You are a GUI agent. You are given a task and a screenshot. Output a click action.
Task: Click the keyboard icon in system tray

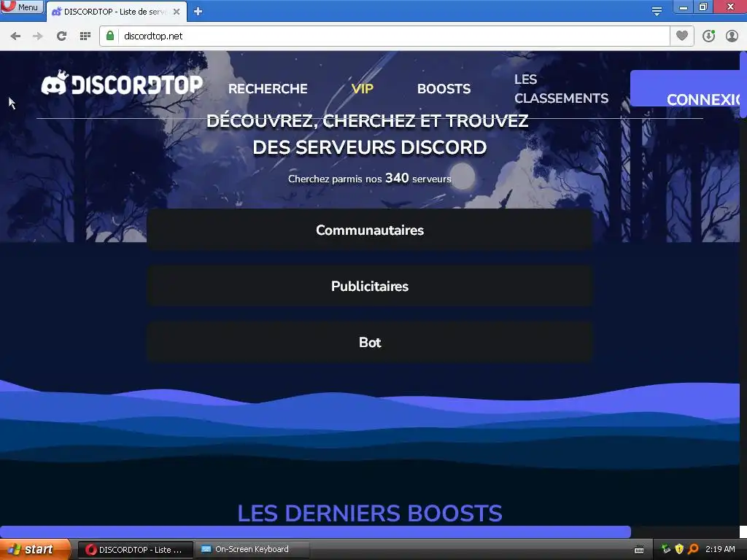click(x=639, y=550)
